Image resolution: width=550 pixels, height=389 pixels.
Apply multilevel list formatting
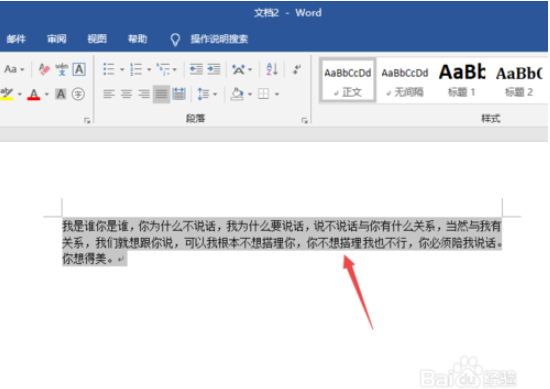pyautogui.click(x=163, y=69)
